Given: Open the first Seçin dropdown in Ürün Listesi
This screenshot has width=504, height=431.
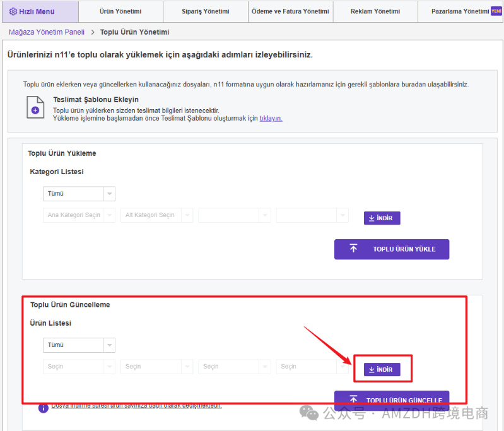Looking at the screenshot, I should pyautogui.click(x=79, y=367).
